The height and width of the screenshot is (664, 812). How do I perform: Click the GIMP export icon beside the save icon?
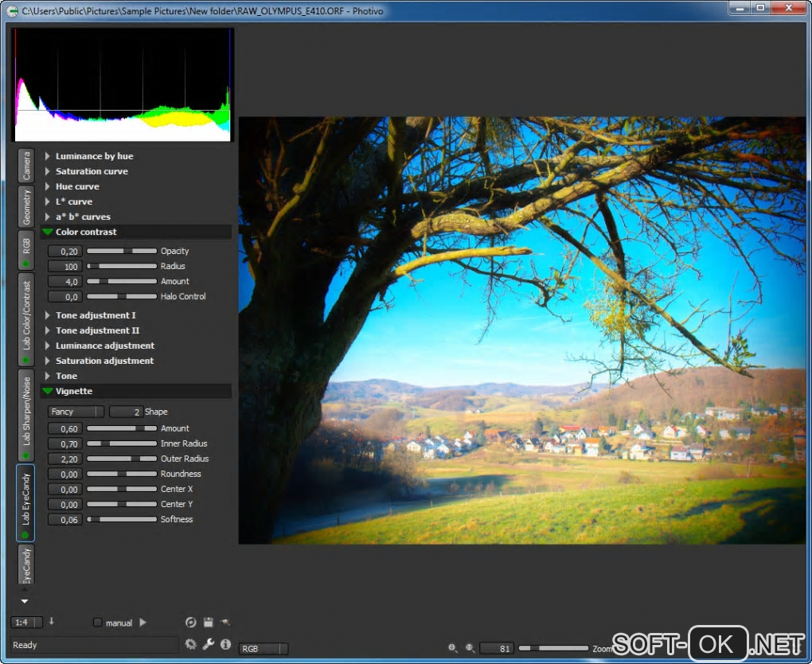(225, 622)
